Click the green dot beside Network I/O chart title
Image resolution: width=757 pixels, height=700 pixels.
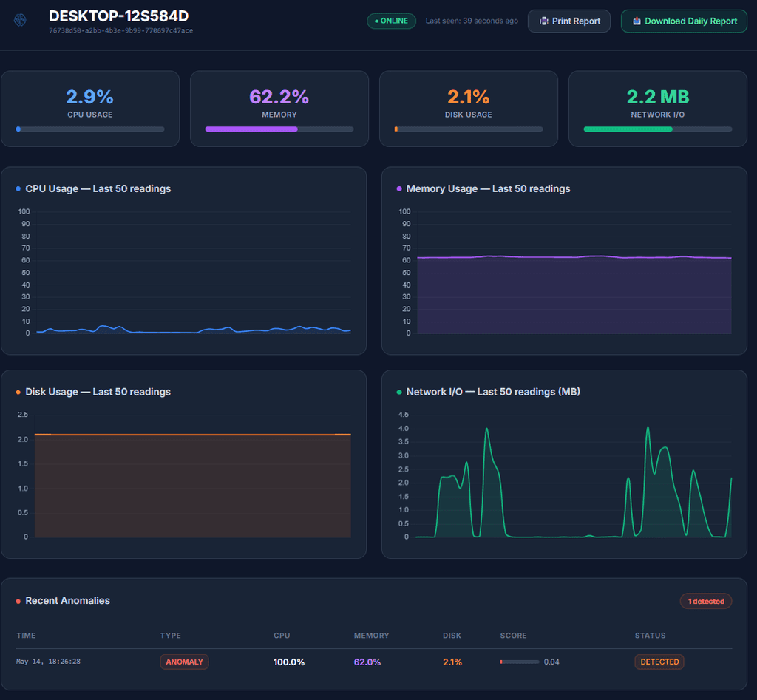(x=399, y=392)
